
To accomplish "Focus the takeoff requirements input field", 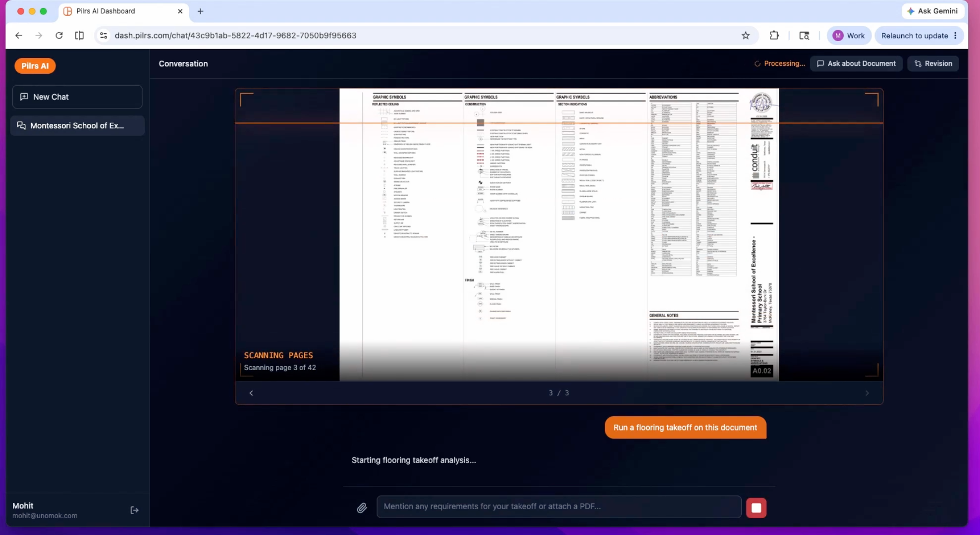I will (x=559, y=507).
